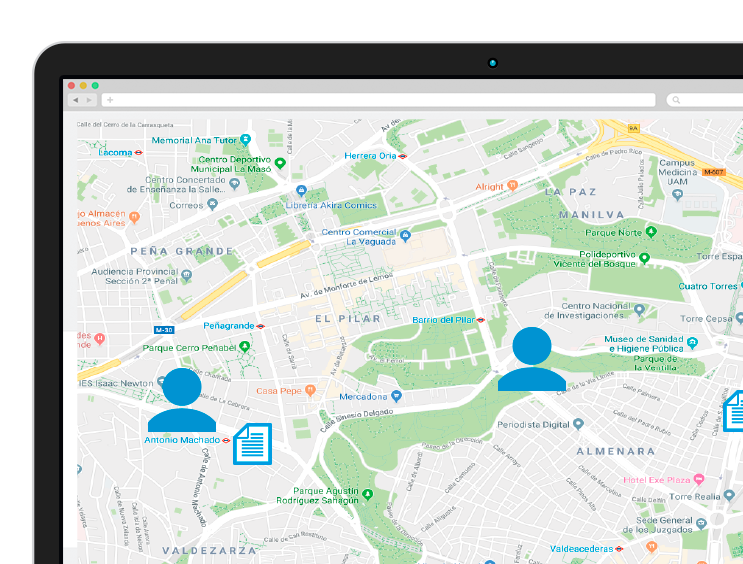This screenshot has height=564, width=743.
Task: Click the red window close button
Action: 72,85
